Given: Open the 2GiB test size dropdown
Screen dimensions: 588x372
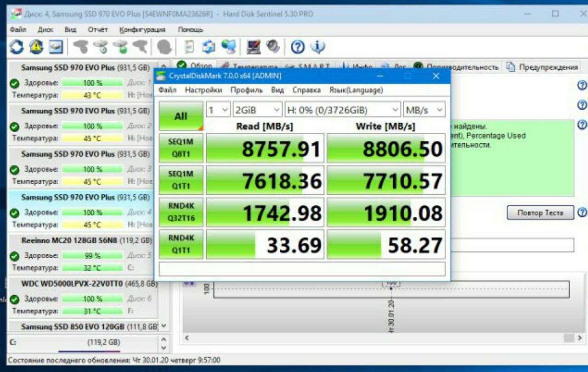Looking at the screenshot, I should tap(257, 110).
